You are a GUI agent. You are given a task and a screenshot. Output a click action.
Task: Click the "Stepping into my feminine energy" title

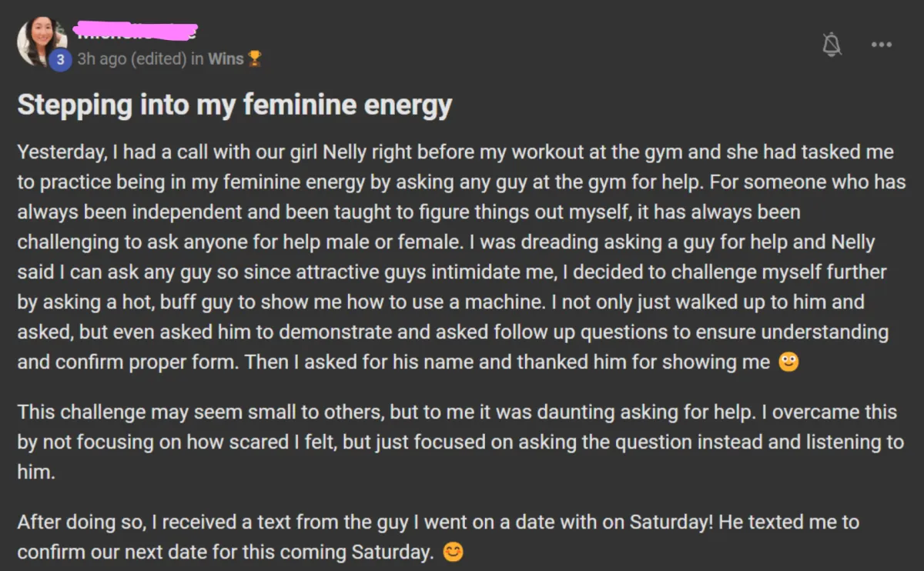pyautogui.click(x=234, y=105)
